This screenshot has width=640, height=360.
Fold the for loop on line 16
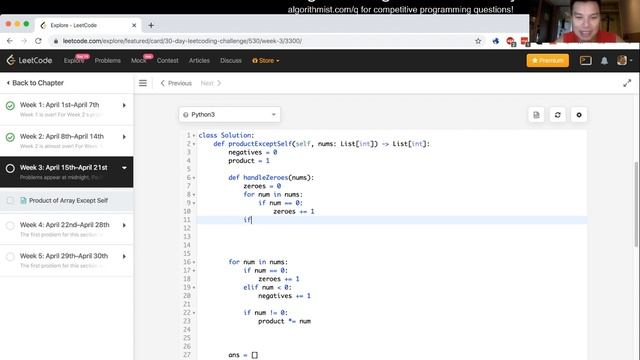coord(194,262)
